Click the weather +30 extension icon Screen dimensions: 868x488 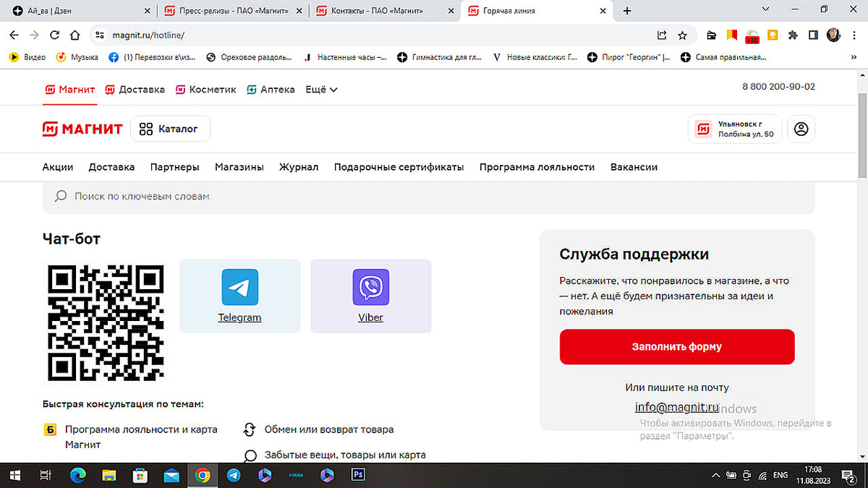[x=752, y=35]
